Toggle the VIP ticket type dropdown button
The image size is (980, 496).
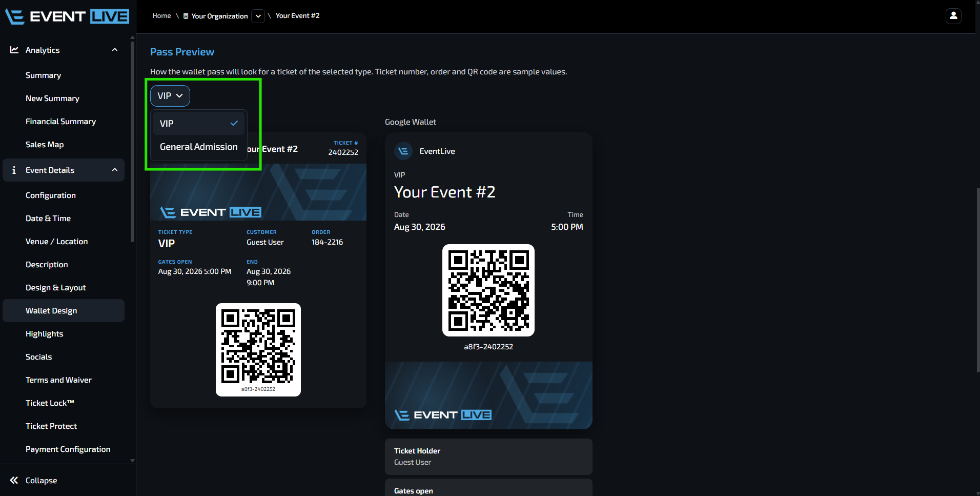tap(170, 96)
